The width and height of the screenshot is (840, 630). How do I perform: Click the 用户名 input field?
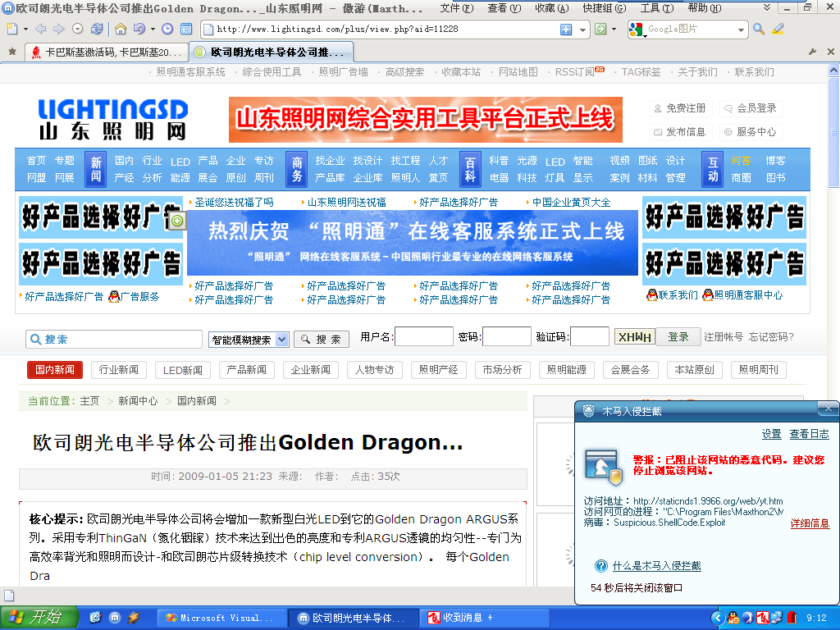point(424,336)
